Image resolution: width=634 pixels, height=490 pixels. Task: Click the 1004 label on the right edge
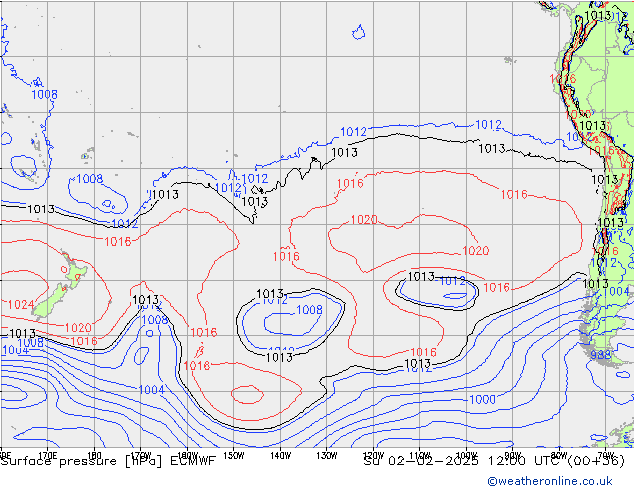pyautogui.click(x=619, y=291)
